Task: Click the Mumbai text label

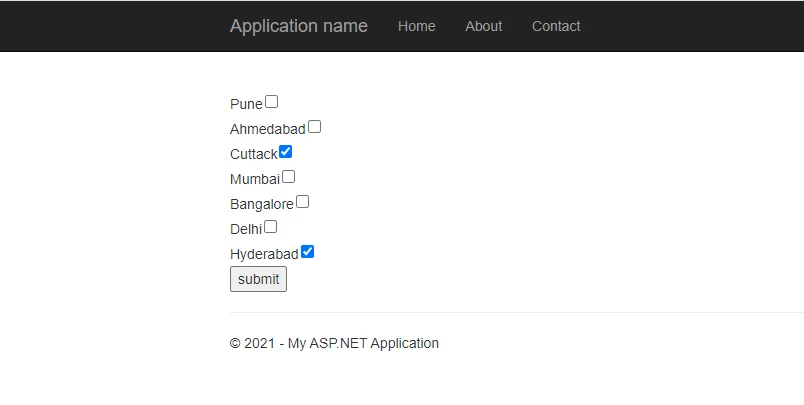Action: 255,179
